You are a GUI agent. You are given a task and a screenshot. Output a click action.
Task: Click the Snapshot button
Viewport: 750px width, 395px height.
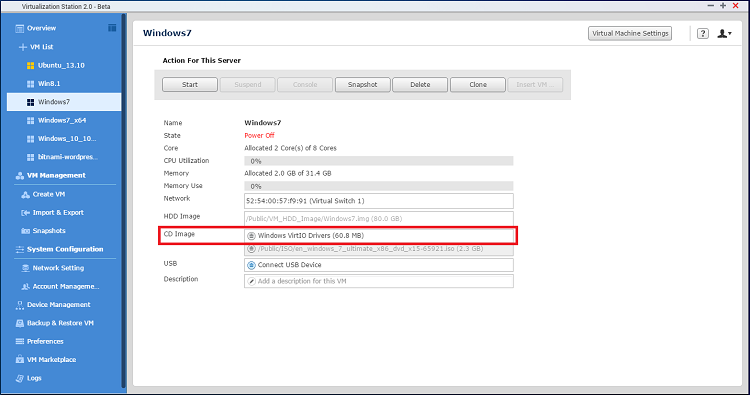click(363, 85)
